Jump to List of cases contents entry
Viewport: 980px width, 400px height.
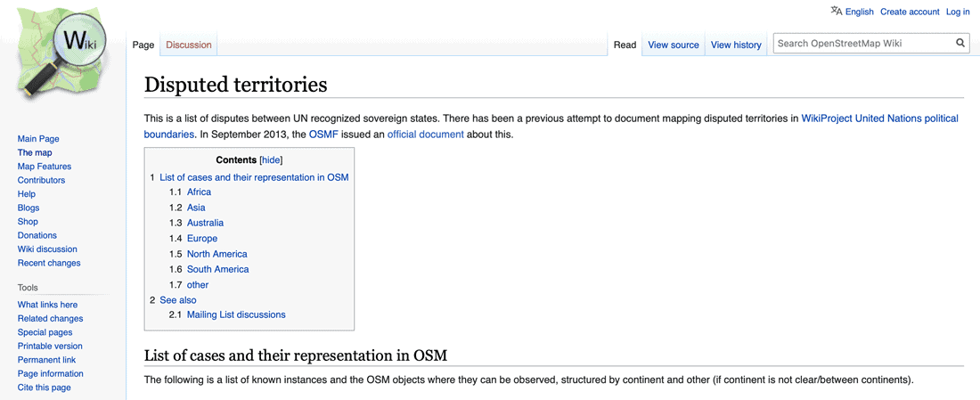coord(254,177)
